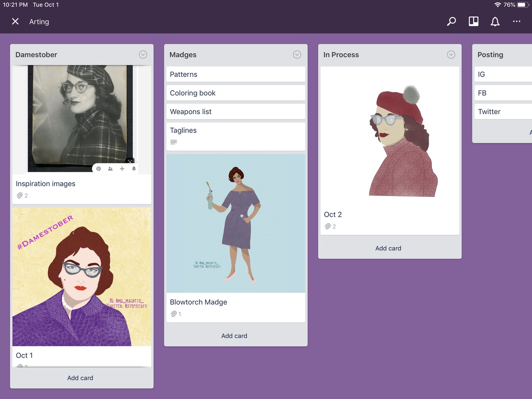Viewport: 532px width, 399px height.
Task: Expand the Damestober list options
Action: 143,55
